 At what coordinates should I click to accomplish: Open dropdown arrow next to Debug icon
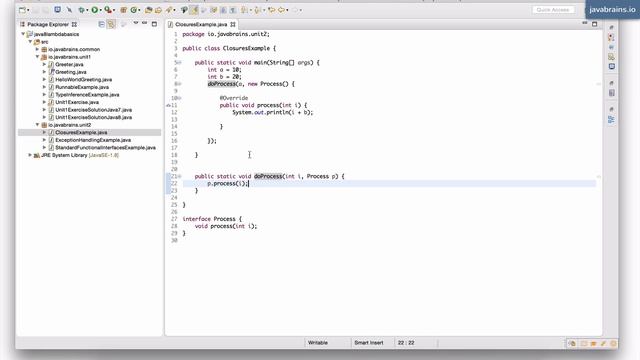tap(87, 10)
